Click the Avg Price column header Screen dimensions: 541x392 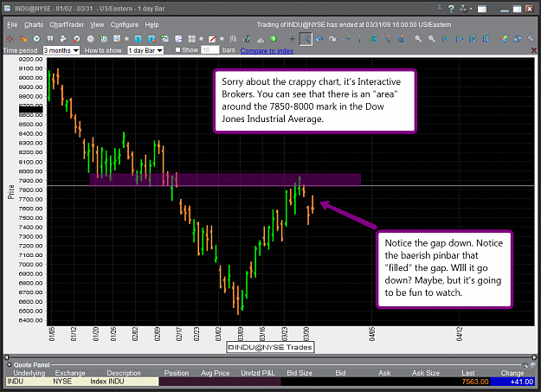click(x=216, y=373)
